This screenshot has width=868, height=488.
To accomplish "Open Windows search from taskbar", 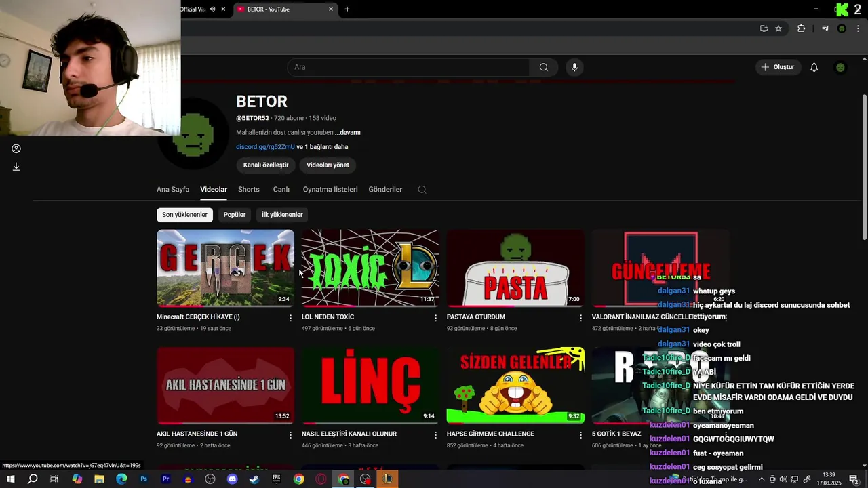I will [33, 479].
